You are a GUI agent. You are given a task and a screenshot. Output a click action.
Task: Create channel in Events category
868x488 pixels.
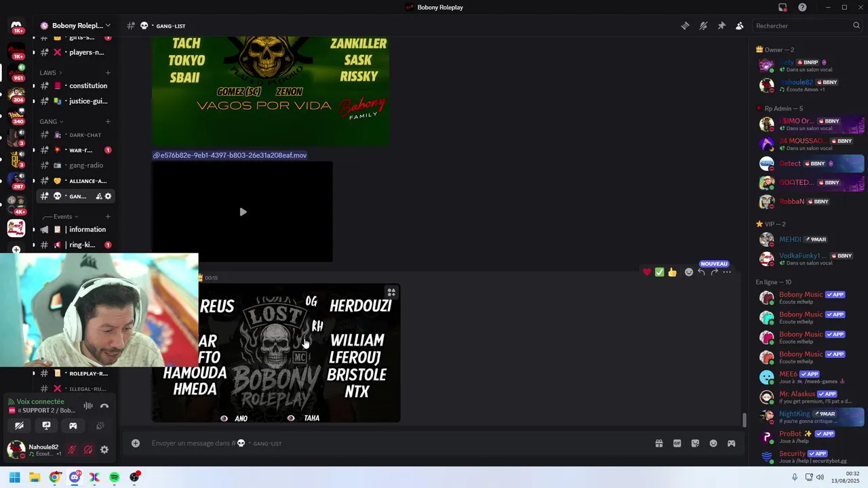pyautogui.click(x=108, y=217)
